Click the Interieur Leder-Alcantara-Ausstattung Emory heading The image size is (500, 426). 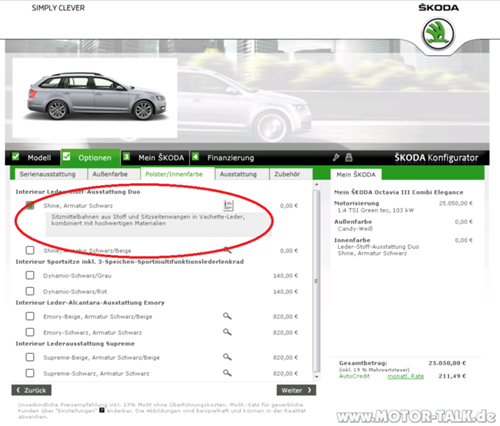click(90, 303)
